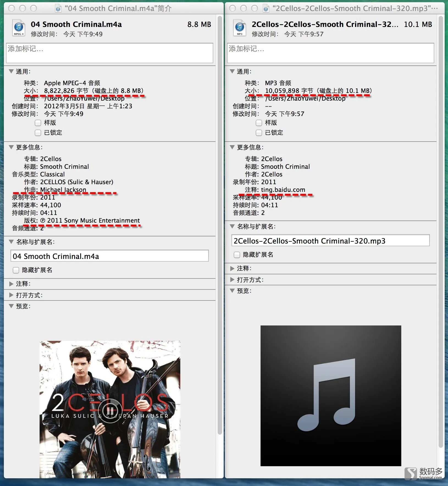Click the comment value ting.baidu.com
Viewport: 448px width, 486px height.
[283, 190]
